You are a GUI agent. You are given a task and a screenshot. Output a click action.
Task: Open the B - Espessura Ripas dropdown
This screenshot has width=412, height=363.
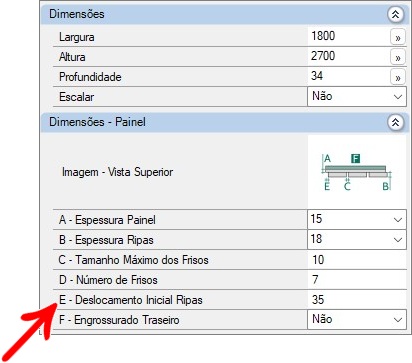[x=357, y=239]
